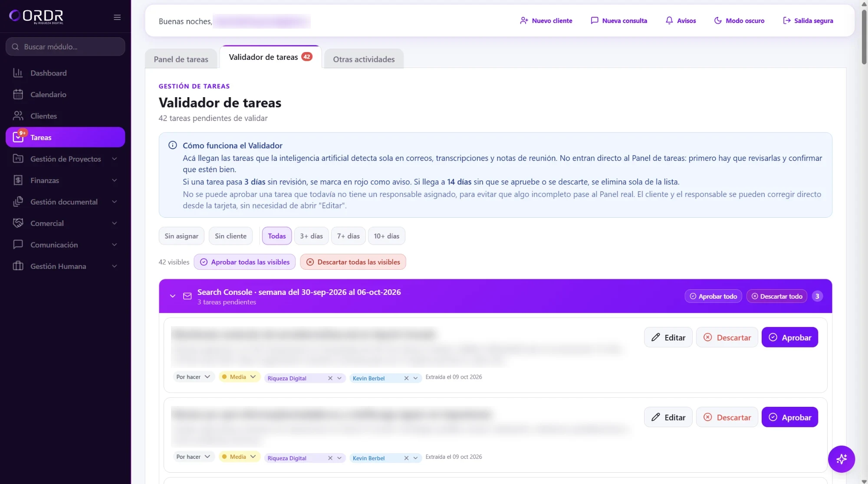Expand the Comunicación submenu
This screenshot has height=484, width=868.
65,245
